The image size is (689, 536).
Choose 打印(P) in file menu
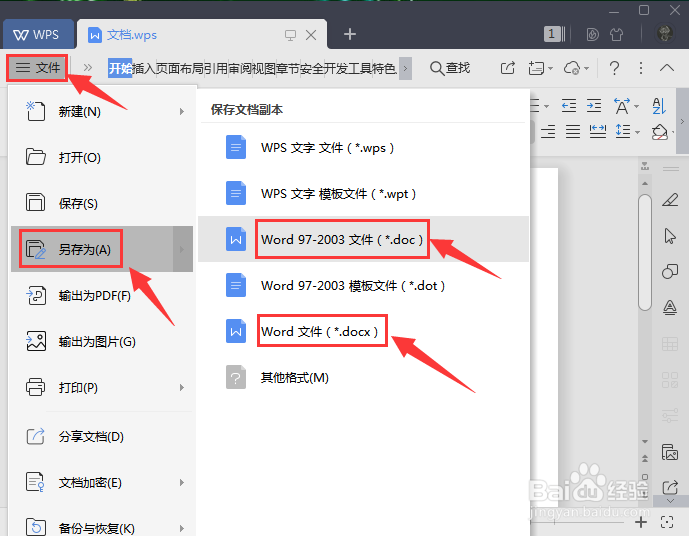click(x=102, y=388)
